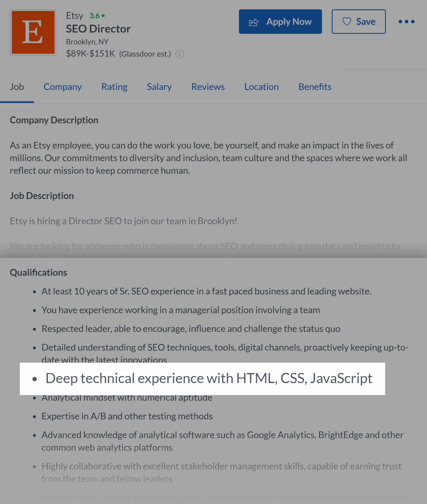This screenshot has width=427, height=504.
Task: Select the Salary tab
Action: tap(159, 87)
